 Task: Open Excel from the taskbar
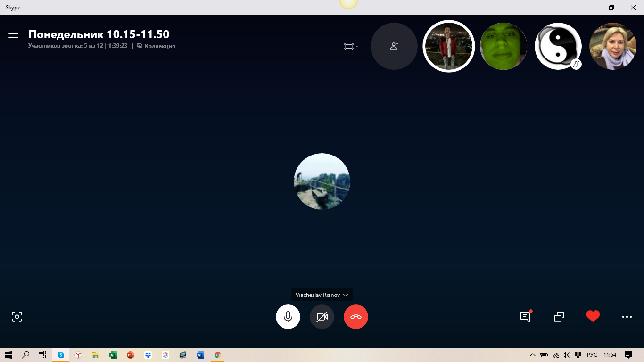pos(113,355)
